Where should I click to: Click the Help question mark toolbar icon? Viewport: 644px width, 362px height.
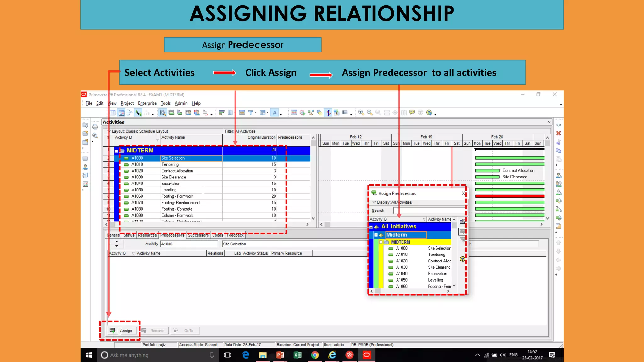429,112
